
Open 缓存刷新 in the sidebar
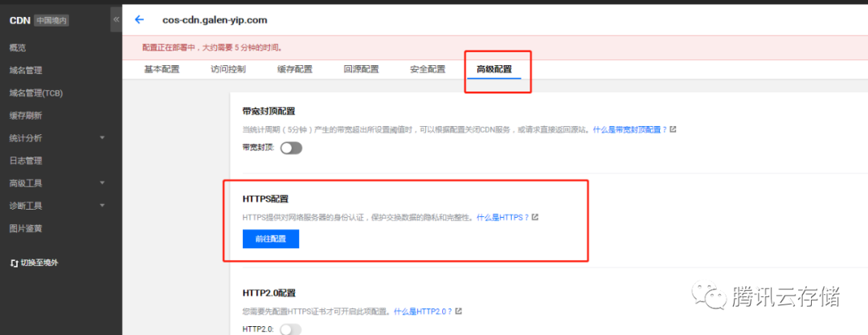pyautogui.click(x=26, y=116)
